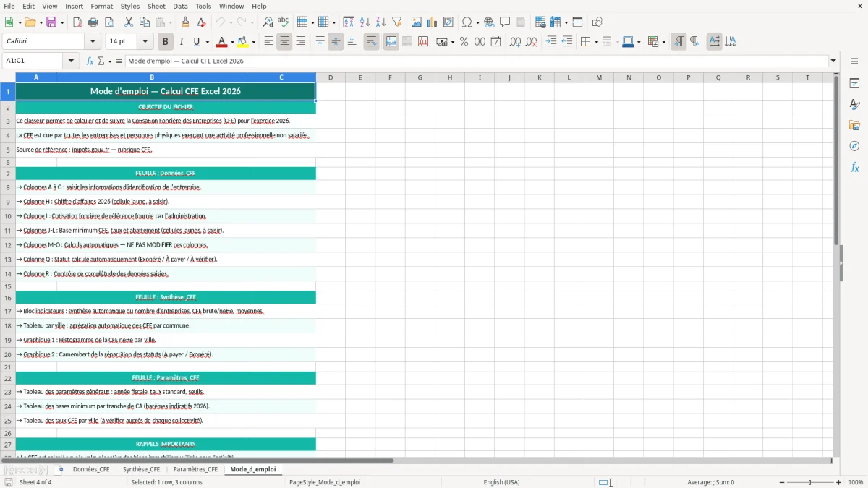Click the Save document icon

coord(51,22)
